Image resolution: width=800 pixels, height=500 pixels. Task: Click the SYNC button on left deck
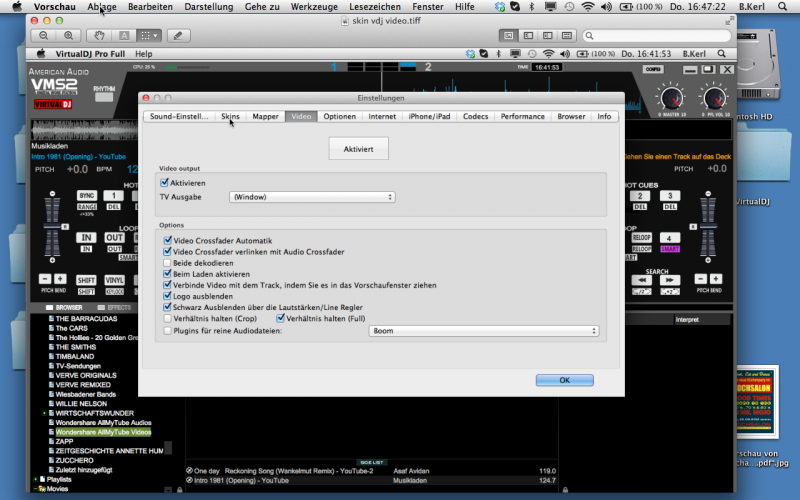coord(87,195)
